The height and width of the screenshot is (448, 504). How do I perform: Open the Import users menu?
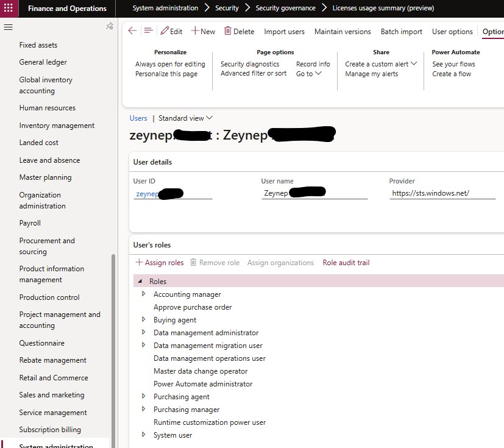pos(284,32)
